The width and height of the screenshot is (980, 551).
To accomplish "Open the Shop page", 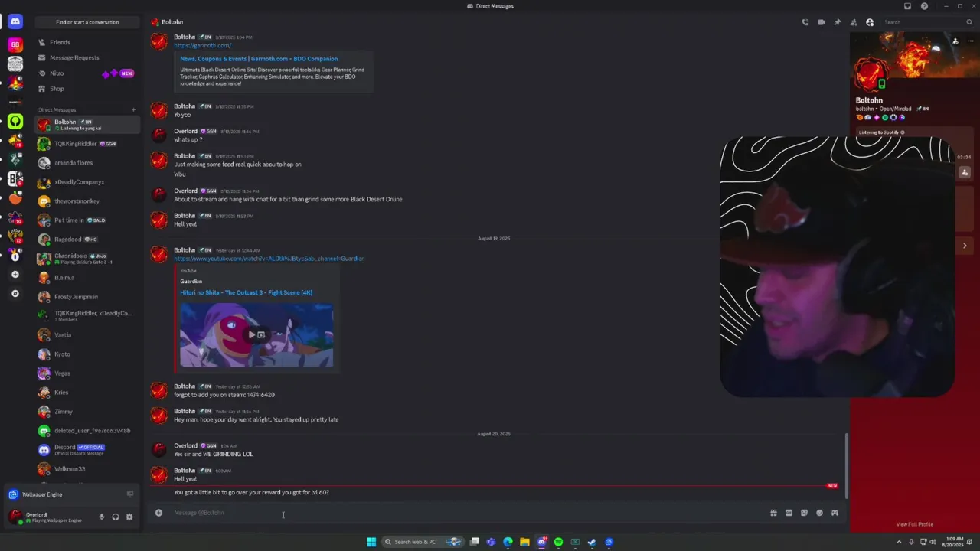I will [87, 89].
